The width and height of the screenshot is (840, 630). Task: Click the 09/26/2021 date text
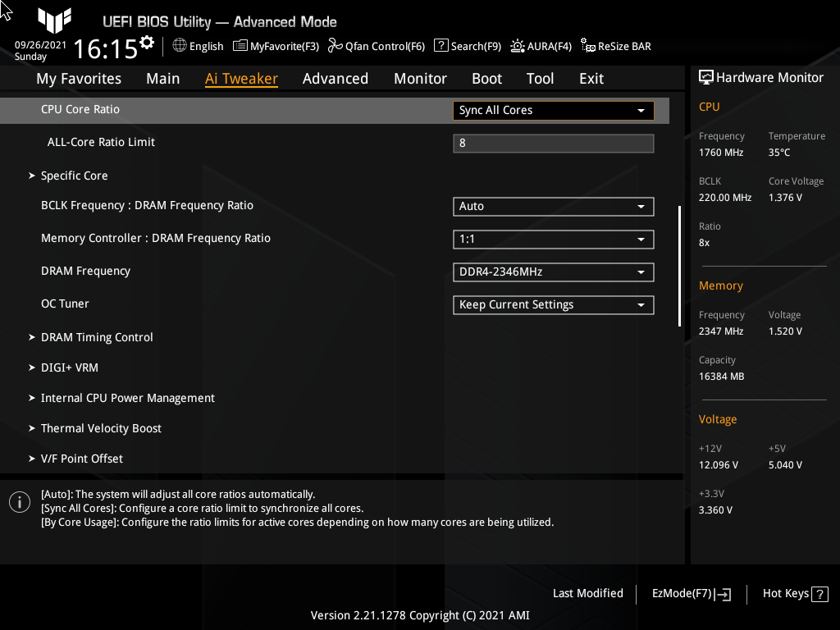pos(40,45)
